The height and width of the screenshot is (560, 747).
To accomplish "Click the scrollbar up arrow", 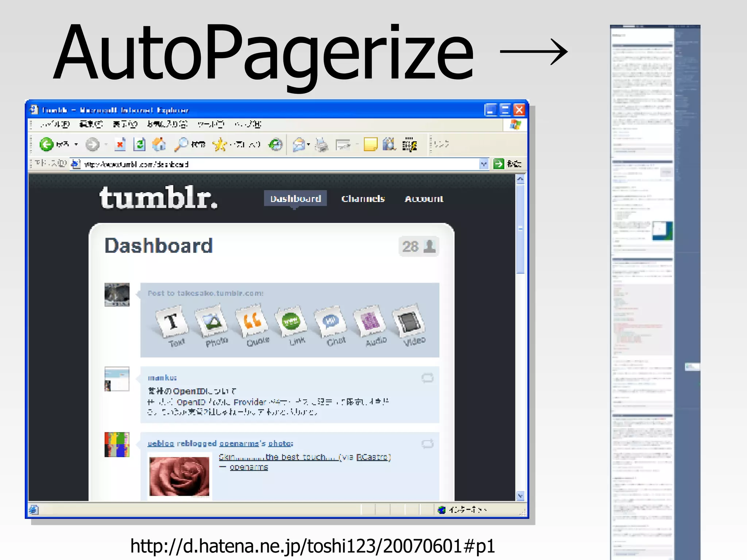I will tap(520, 179).
